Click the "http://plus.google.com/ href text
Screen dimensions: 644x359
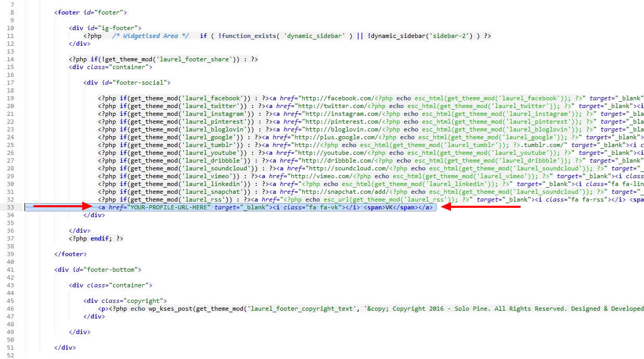click(338, 137)
